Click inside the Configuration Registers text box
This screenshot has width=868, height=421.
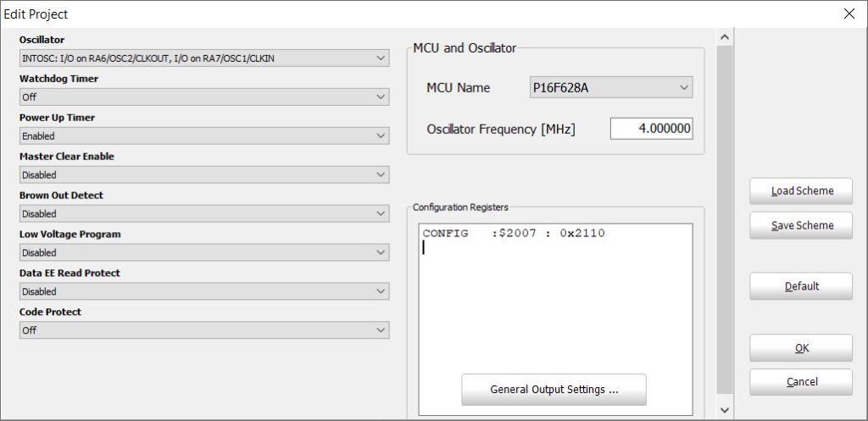[x=555, y=305]
